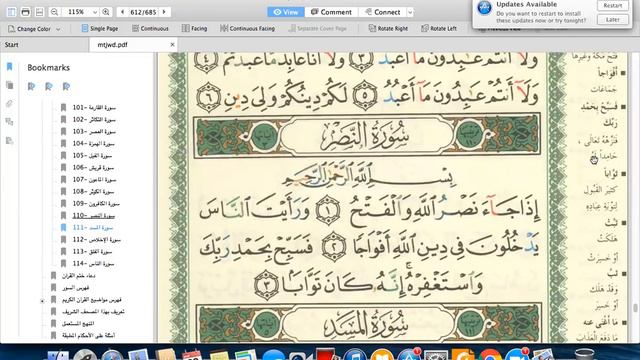Open bookmark numbered 112

click(x=97, y=240)
